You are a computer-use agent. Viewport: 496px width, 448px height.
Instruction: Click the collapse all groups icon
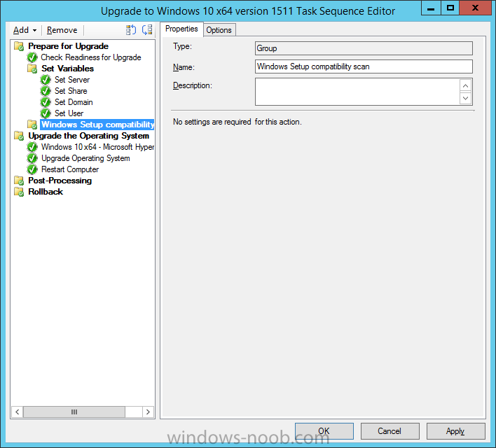click(147, 30)
